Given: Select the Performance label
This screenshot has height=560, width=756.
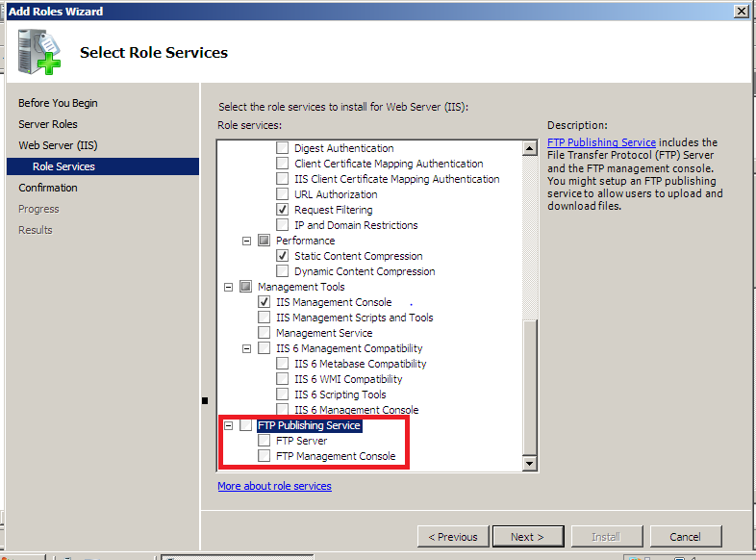Looking at the screenshot, I should [305, 241].
